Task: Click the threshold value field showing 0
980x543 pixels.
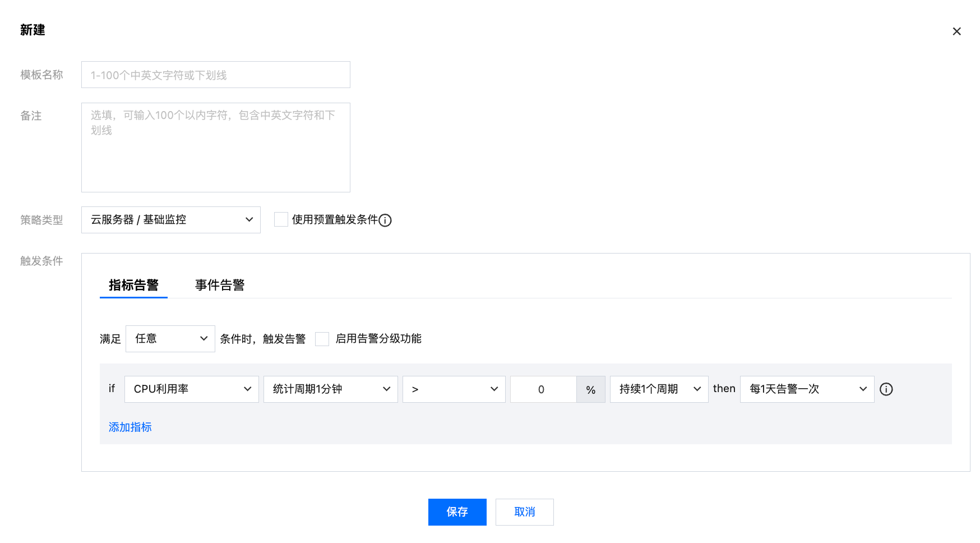Action: [x=542, y=389]
